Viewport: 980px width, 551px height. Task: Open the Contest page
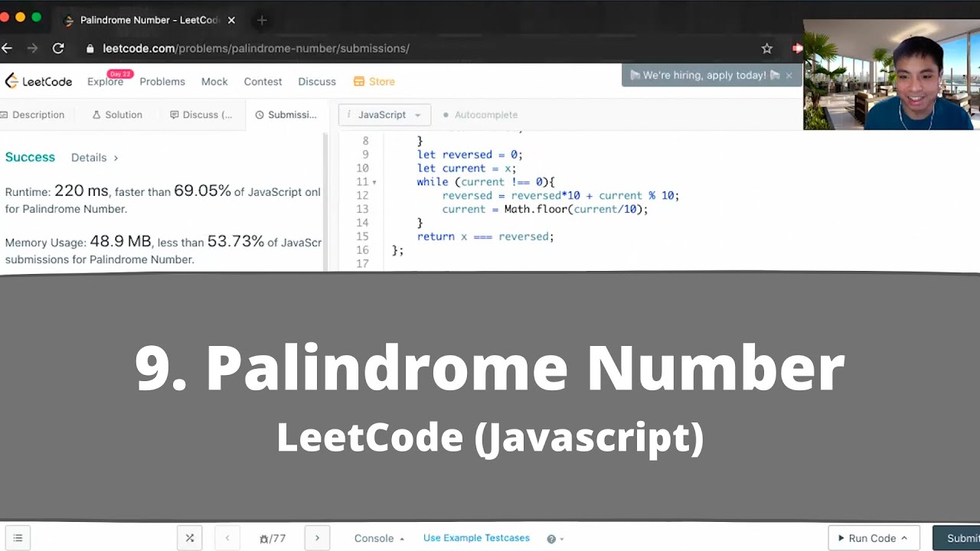click(x=263, y=82)
